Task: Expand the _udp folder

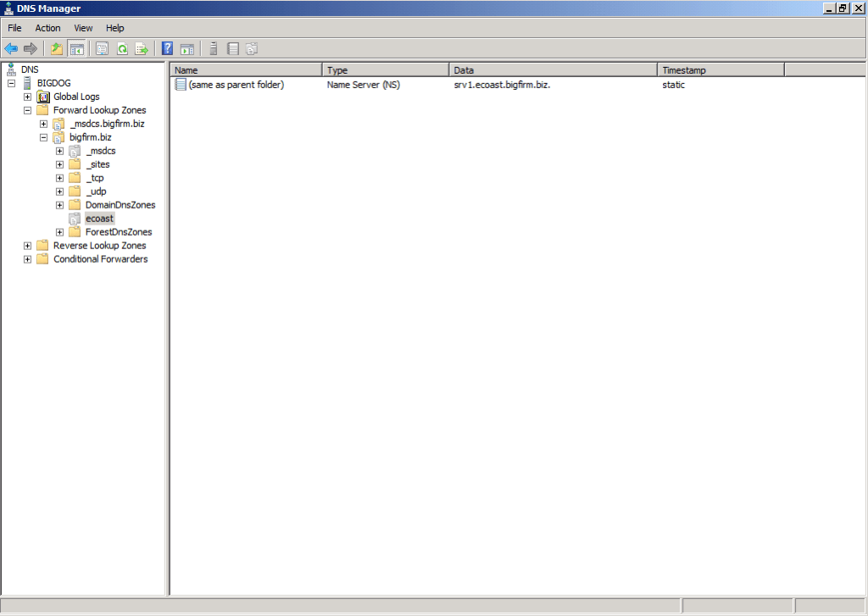Action: [59, 191]
